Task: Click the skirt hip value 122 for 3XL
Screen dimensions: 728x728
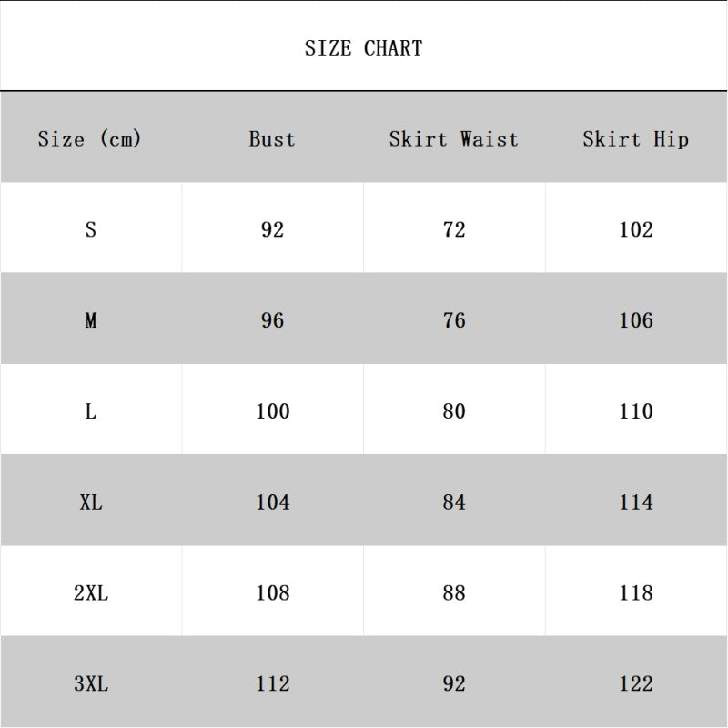Action: pos(635,683)
